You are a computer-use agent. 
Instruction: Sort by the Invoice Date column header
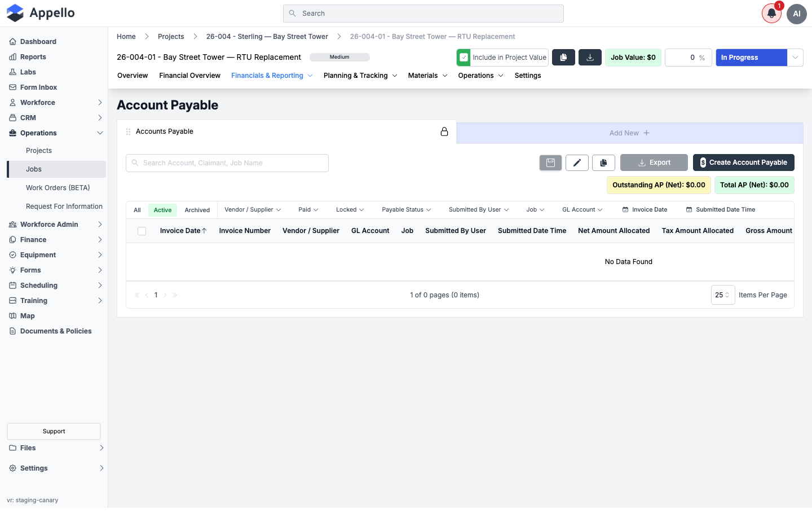point(183,231)
